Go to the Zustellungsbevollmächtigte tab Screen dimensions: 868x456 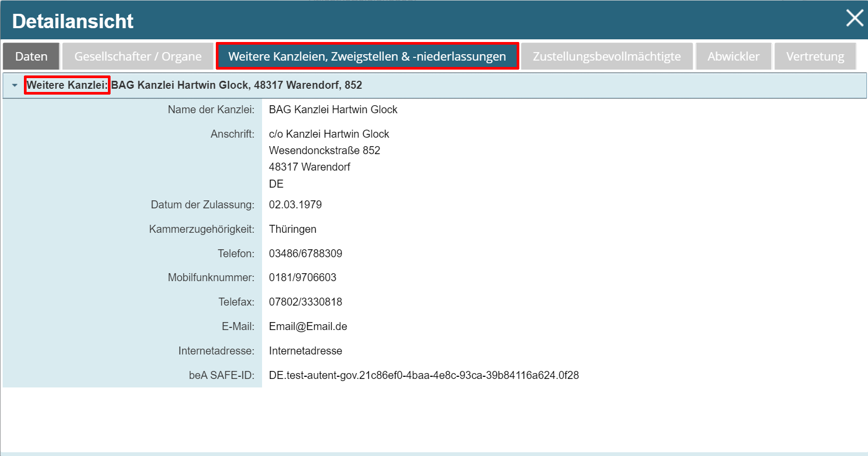pyautogui.click(x=606, y=56)
